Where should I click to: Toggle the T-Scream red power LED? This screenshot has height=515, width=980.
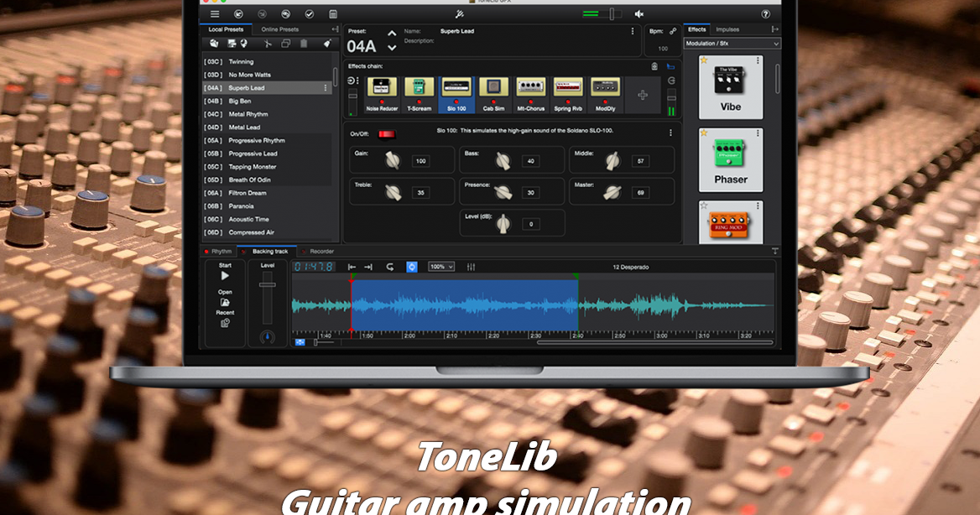click(x=419, y=101)
